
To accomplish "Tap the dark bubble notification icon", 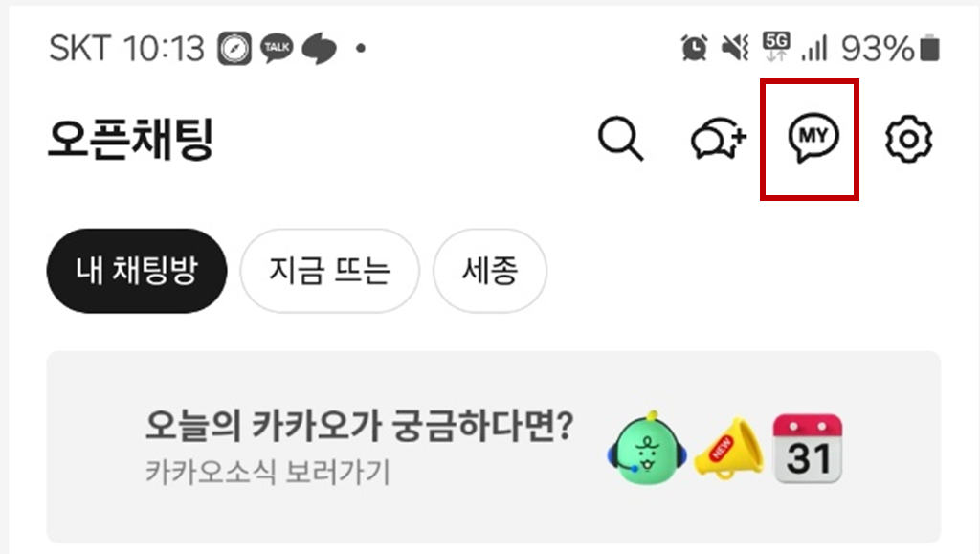I will (320, 49).
